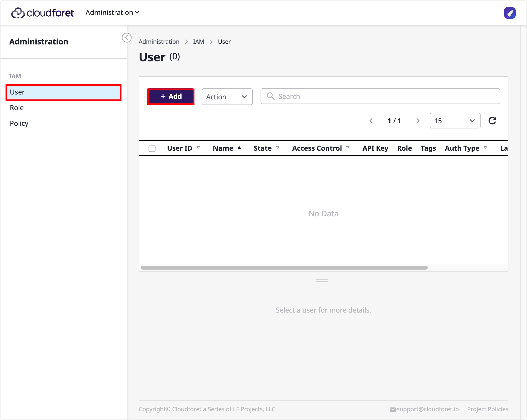This screenshot has height=420, width=527.
Task: Click the page indicator 1 / 1
Action: [394, 121]
